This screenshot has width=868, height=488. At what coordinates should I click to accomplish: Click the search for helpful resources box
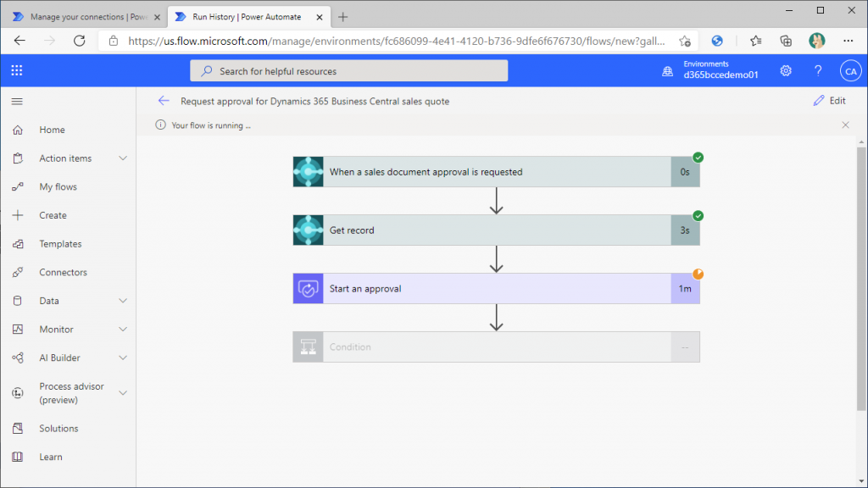pyautogui.click(x=348, y=71)
